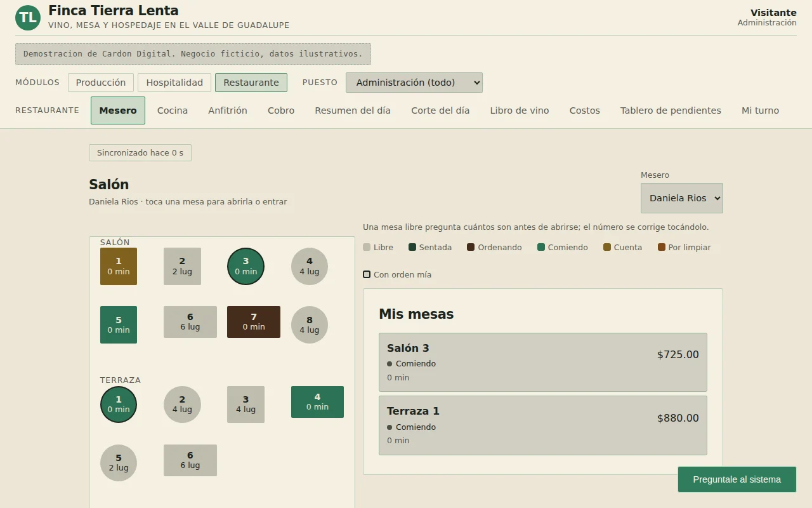Open the Costos tab
Image resolution: width=812 pixels, height=508 pixels.
click(585, 110)
